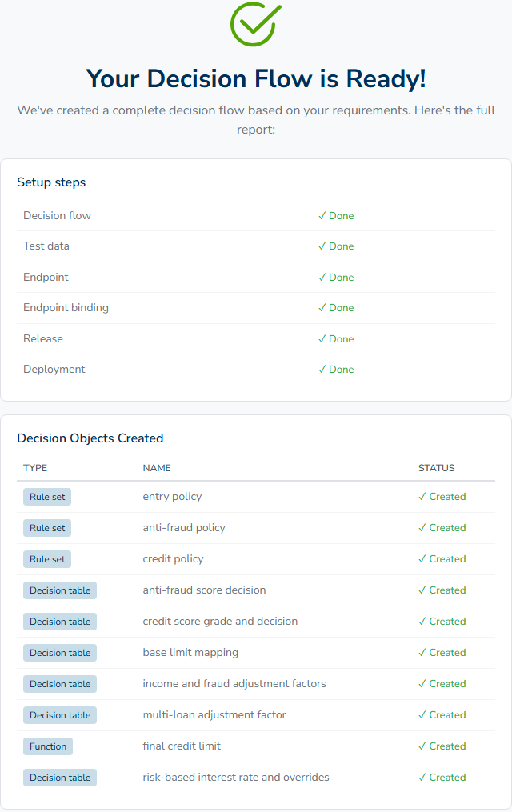Click the 'Your Decision Flow is Ready!' heading

(256, 78)
